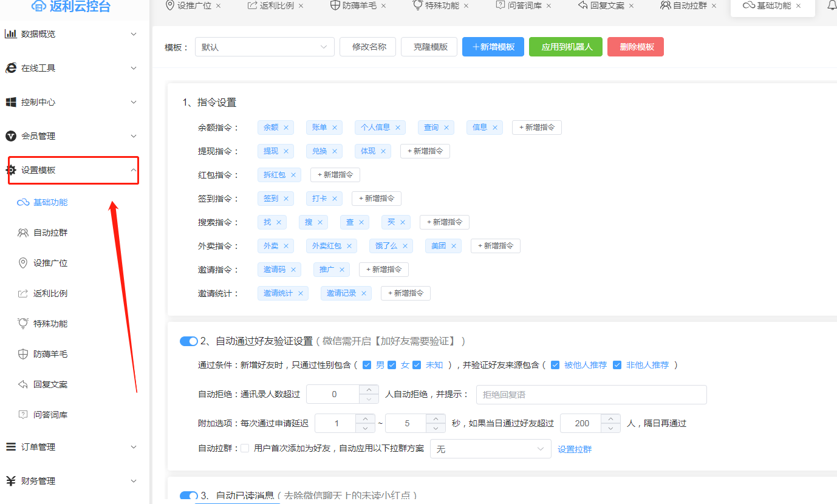Click the notification bell icon at top right
837x504 pixels.
(832, 5)
